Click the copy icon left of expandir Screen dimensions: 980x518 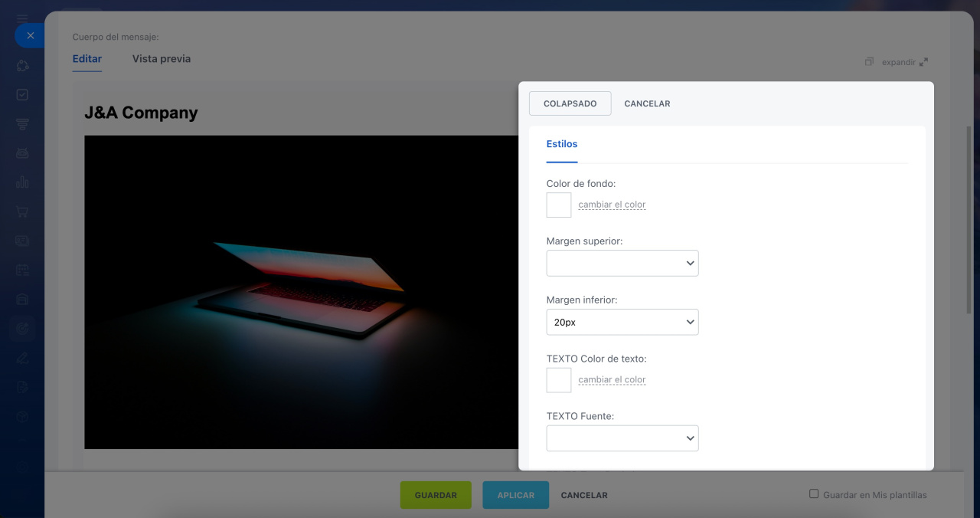(x=869, y=62)
